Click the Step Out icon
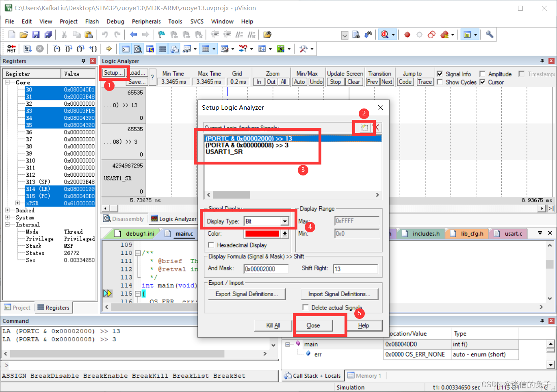 81,49
